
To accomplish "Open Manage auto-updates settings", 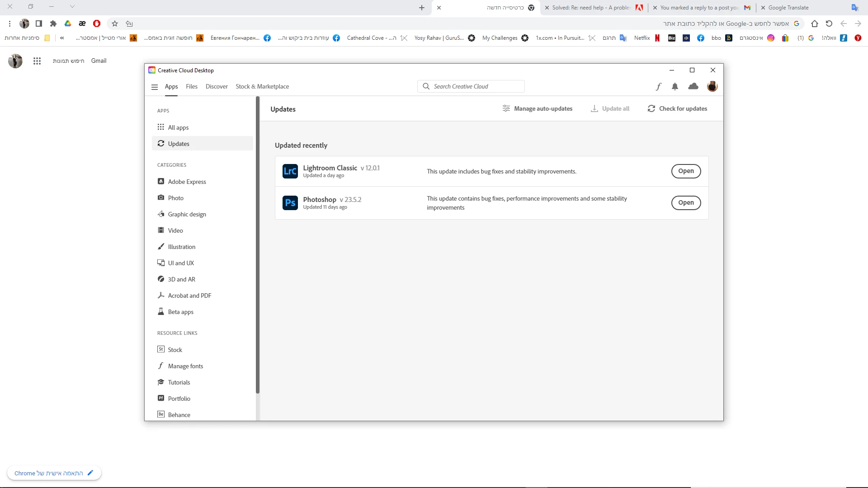I will [x=537, y=108].
